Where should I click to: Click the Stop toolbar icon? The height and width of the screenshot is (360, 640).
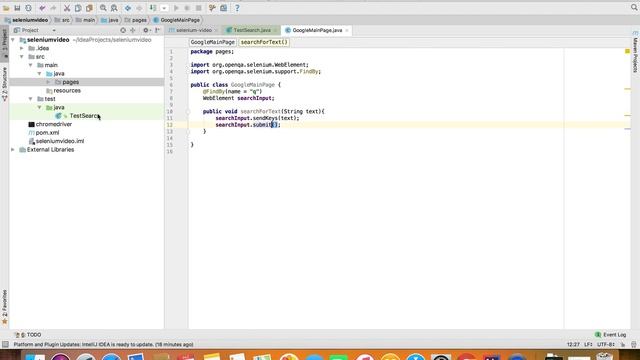coord(198,8)
